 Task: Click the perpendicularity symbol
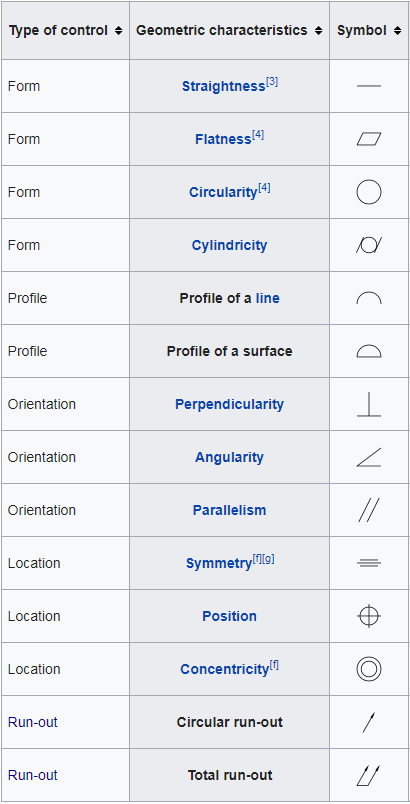tap(369, 404)
